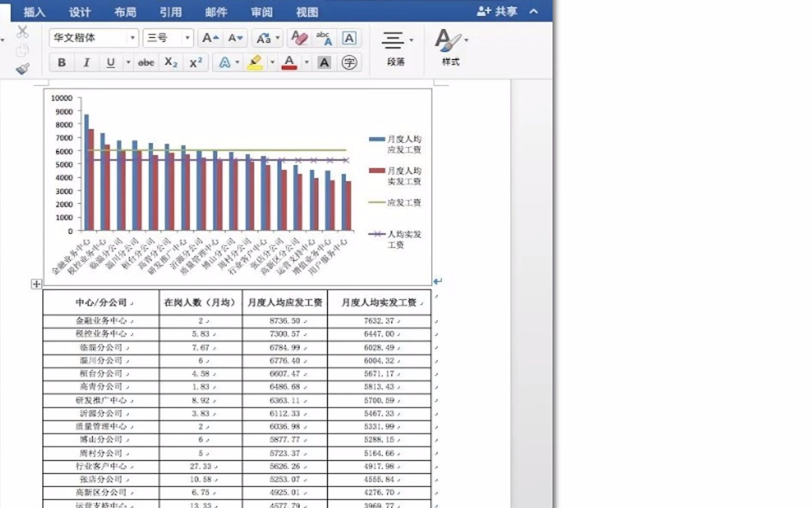Apply text effects glowing A

[225, 63]
